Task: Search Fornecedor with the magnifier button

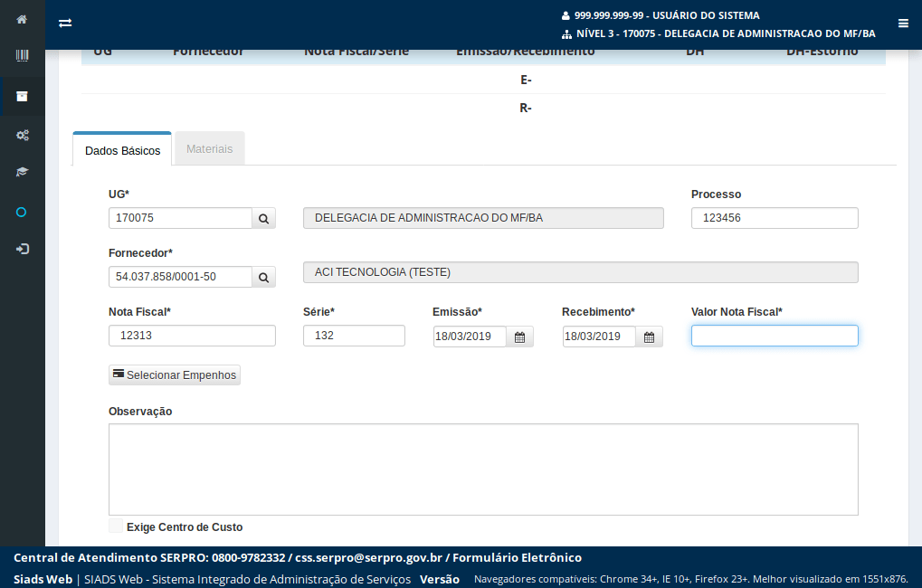Action: pos(264,277)
